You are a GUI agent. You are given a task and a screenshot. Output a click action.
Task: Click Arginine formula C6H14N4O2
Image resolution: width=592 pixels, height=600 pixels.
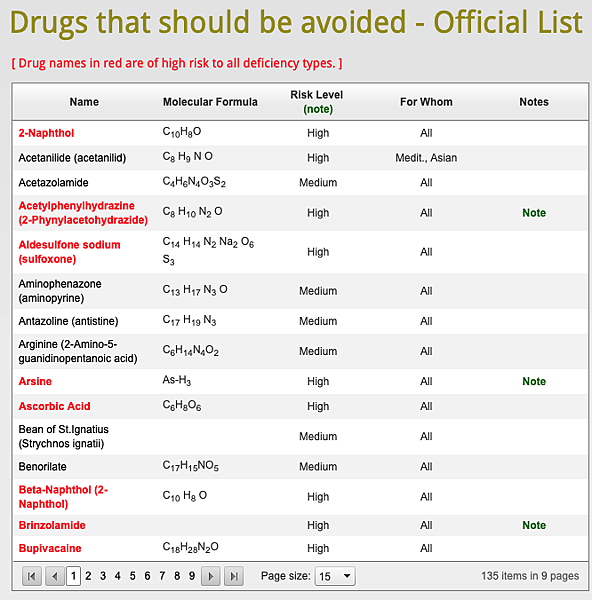click(191, 350)
